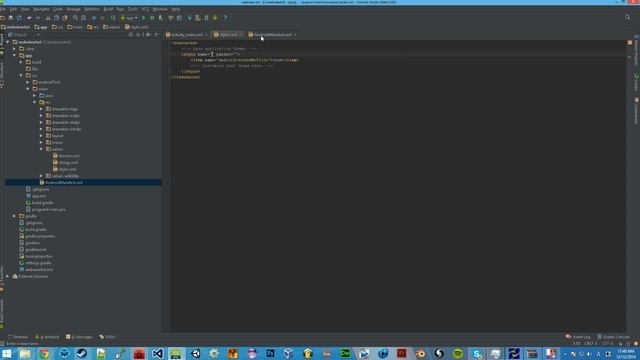Click the Replace toolbar icon
The width and height of the screenshot is (640, 360).
[x=83, y=18]
